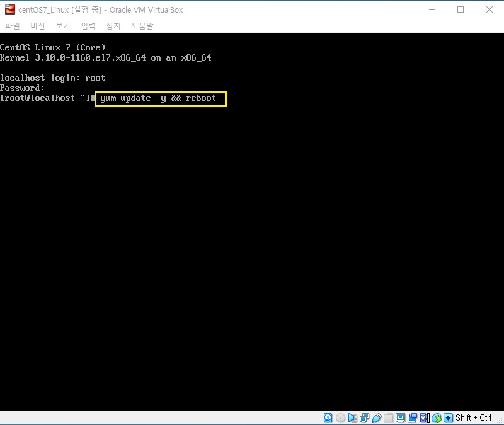Image resolution: width=504 pixels, height=425 pixels.
Task: Click the window resize grip in status bar
Action: coord(500,421)
